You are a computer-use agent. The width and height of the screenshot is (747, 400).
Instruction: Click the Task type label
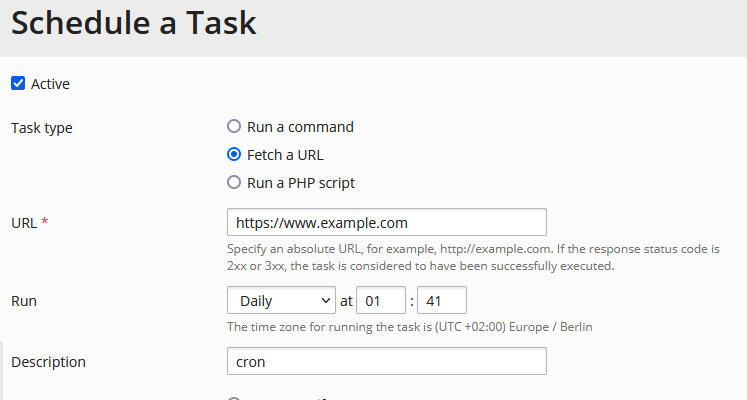42,128
